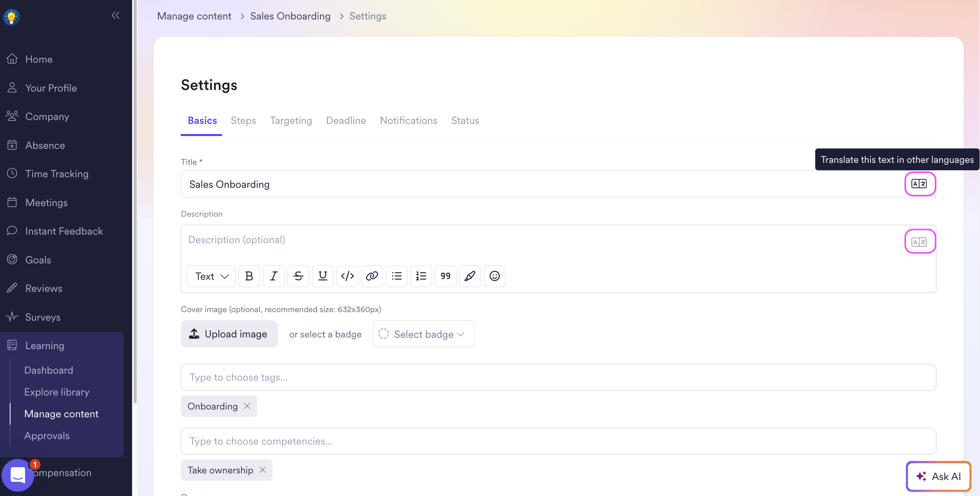Open the Text style dropdown
Viewport: 980px width, 496px height.
(x=211, y=276)
